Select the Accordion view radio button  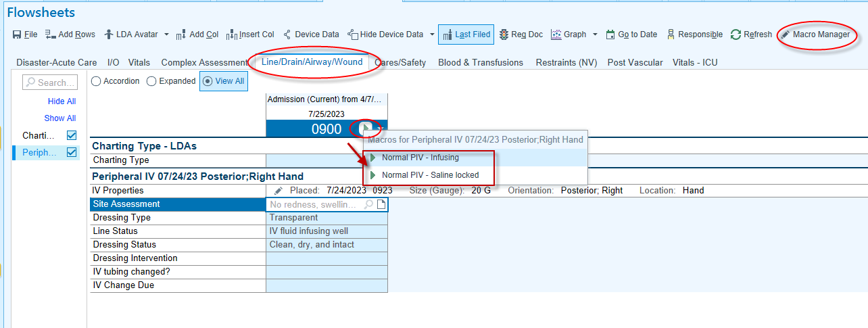click(96, 81)
